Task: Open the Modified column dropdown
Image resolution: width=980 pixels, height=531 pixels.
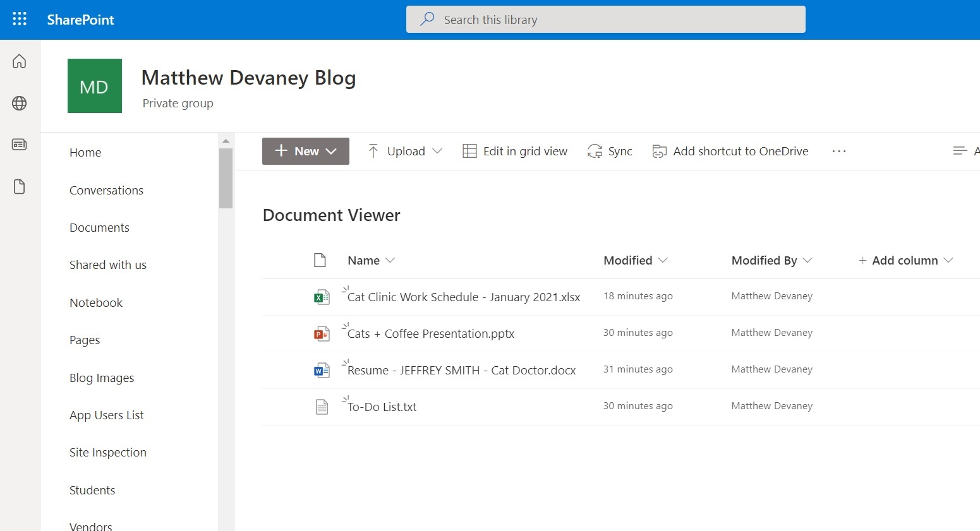Action: click(x=663, y=260)
